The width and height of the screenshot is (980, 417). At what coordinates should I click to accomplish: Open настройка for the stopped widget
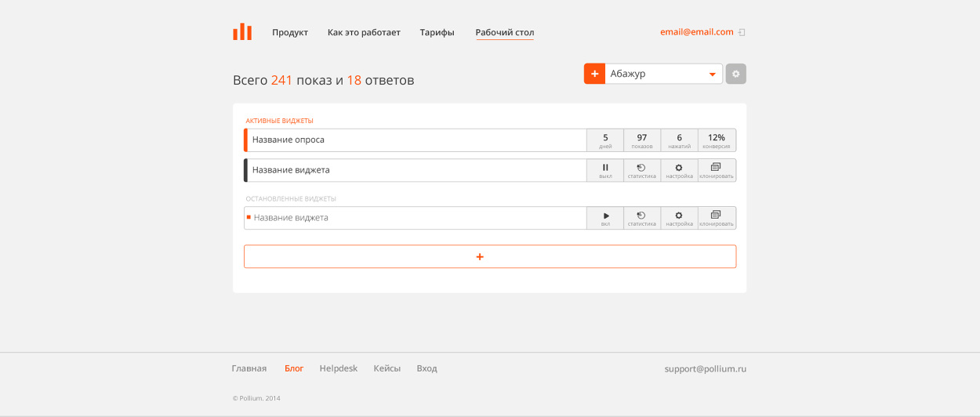679,218
